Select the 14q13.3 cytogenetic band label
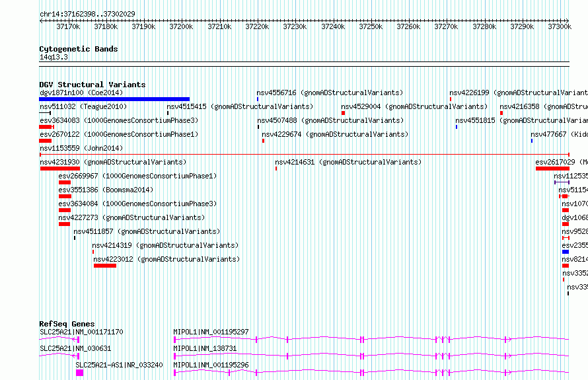 point(54,57)
